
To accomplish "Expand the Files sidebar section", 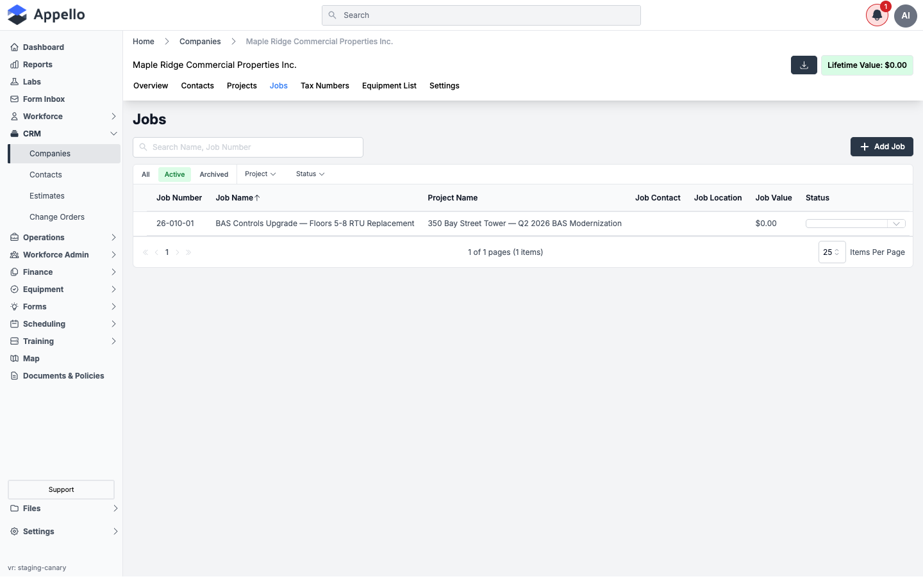I will click(x=115, y=509).
